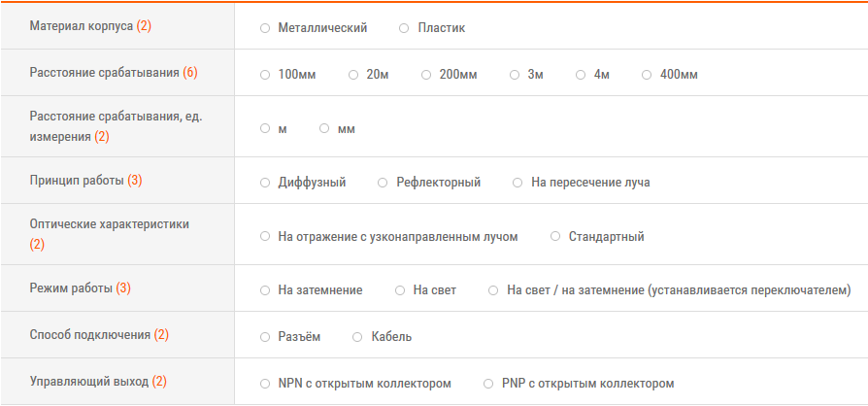This screenshot has width=868, height=406.
Task: Choose the На свет operating mode
Action: click(x=400, y=290)
